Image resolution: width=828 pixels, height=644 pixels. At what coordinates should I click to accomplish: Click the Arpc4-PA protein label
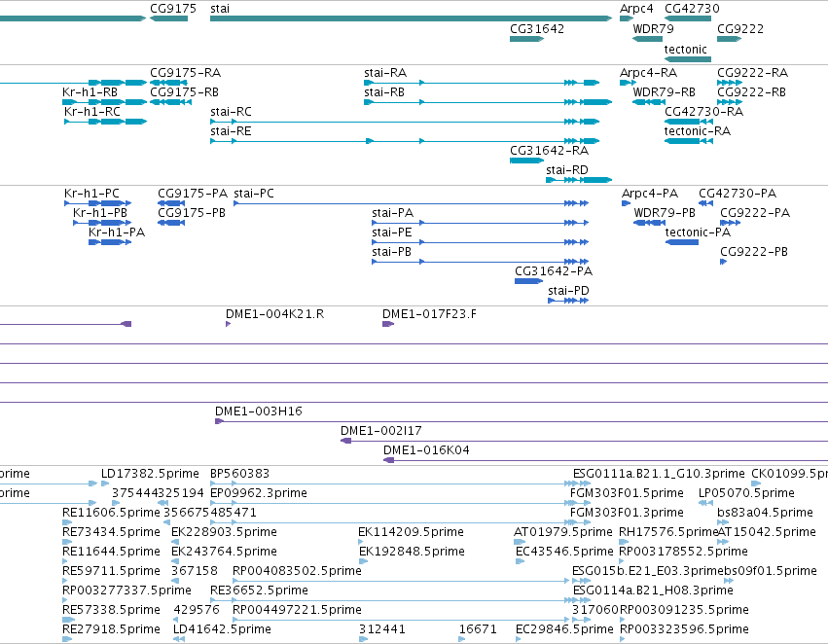pos(650,194)
